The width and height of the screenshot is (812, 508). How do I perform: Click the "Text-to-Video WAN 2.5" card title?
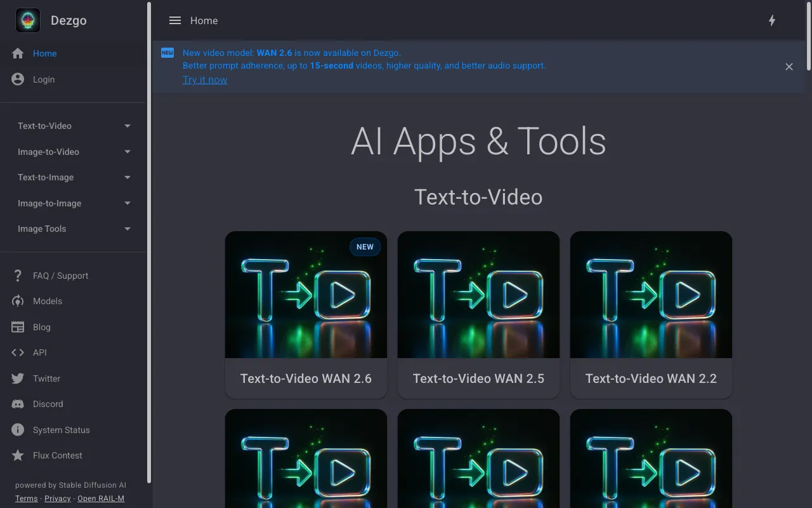click(x=478, y=378)
